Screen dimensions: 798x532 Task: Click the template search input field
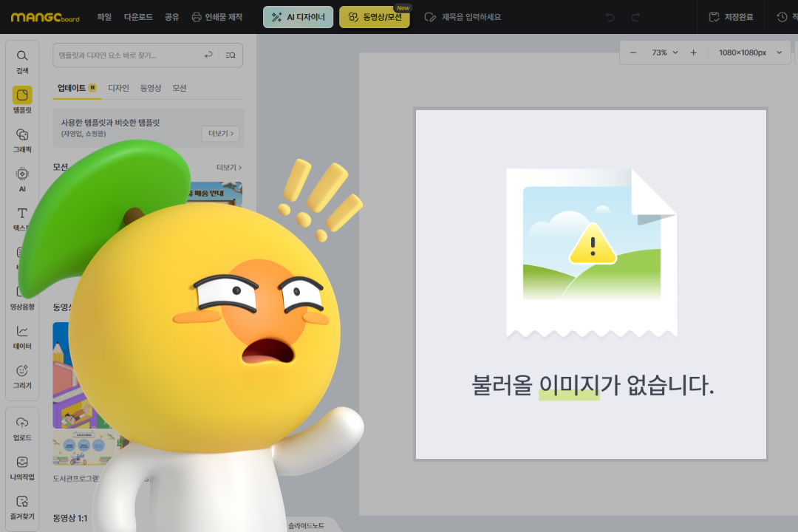point(126,55)
